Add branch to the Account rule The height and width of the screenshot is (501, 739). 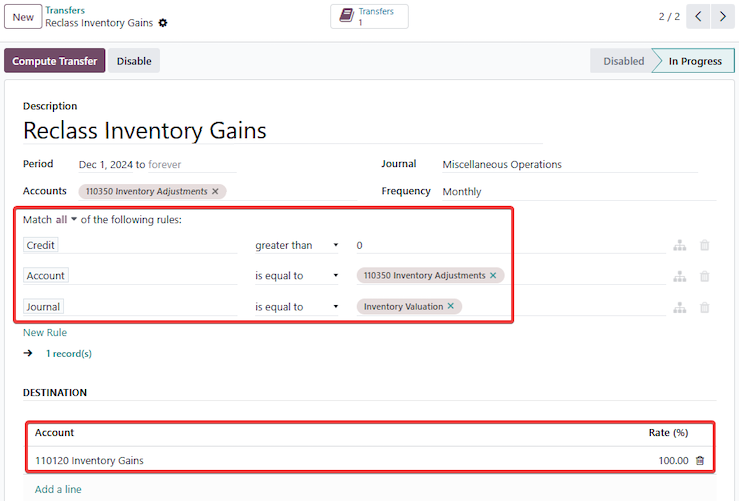click(x=680, y=276)
